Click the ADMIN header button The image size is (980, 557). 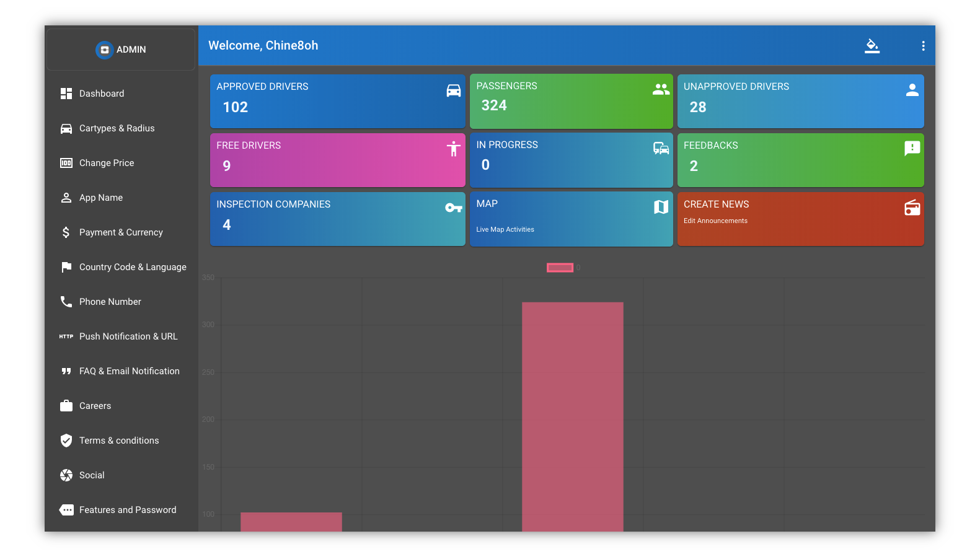[121, 50]
